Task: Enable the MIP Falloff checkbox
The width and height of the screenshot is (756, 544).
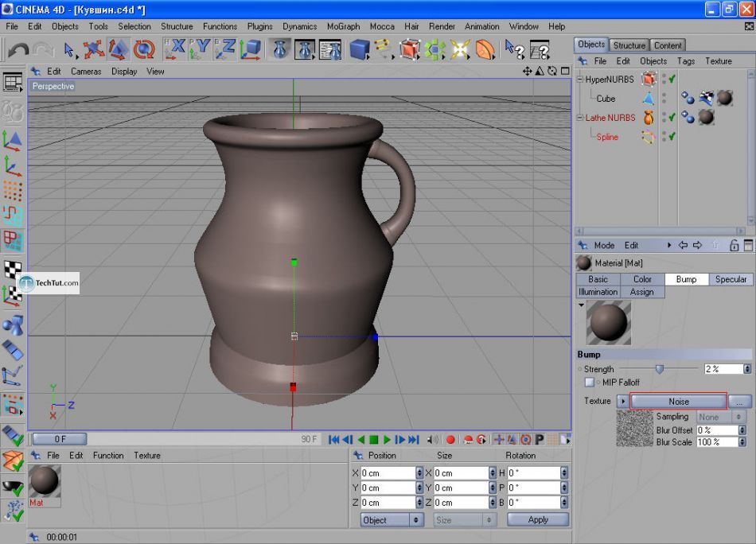Action: (590, 383)
